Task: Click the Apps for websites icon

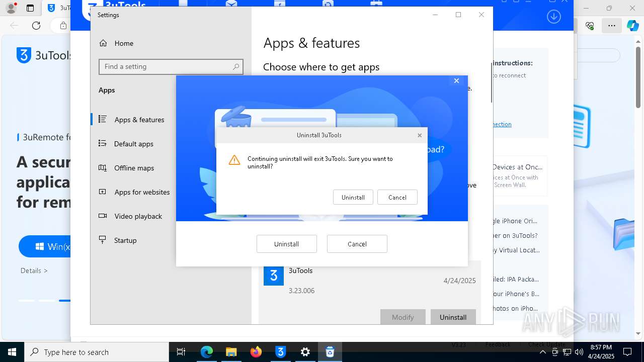Action: [x=103, y=192]
